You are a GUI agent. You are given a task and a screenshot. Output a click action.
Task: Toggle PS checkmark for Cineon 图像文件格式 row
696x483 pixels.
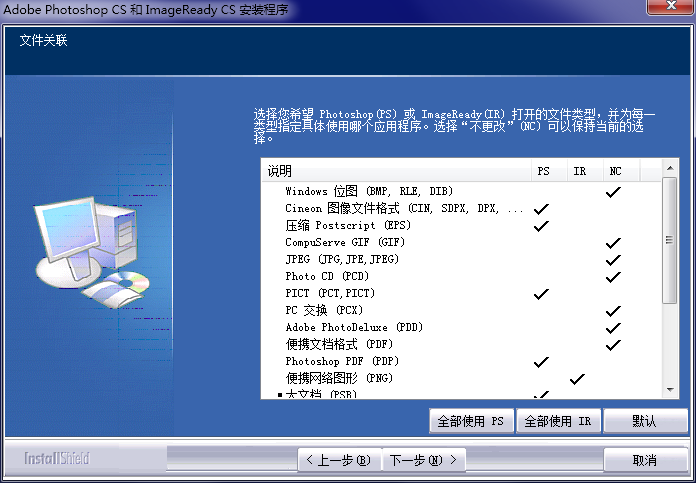pyautogui.click(x=541, y=209)
